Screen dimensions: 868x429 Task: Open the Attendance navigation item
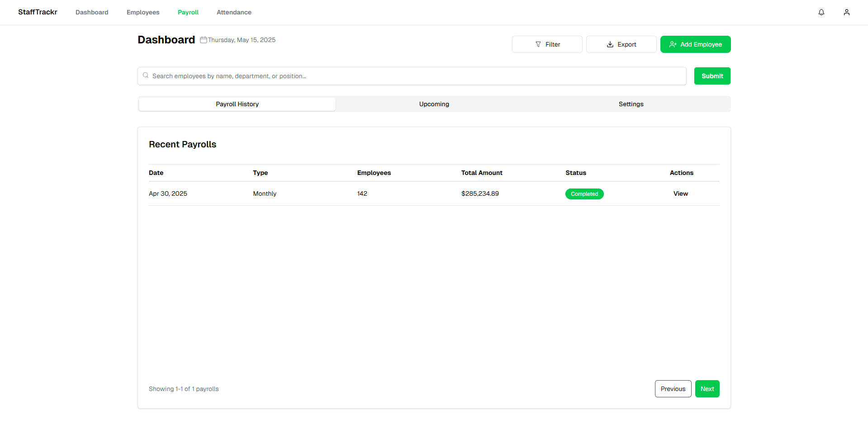point(234,12)
